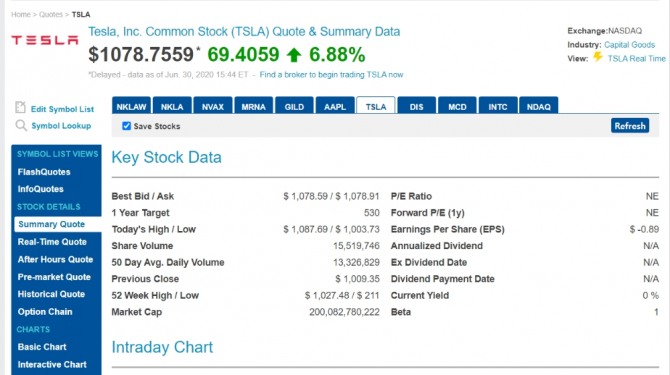Image resolution: width=670 pixels, height=375 pixels.
Task: Select Historical Quote sidebar item
Action: [51, 294]
